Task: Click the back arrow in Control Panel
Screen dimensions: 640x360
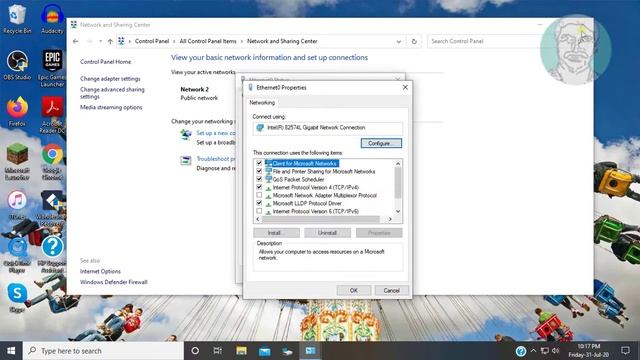Action: (76, 41)
